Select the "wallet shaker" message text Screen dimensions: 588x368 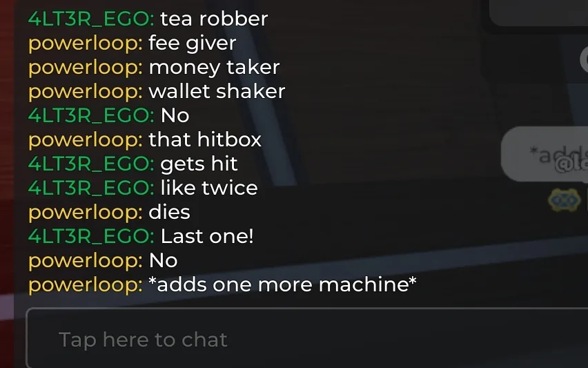click(217, 91)
